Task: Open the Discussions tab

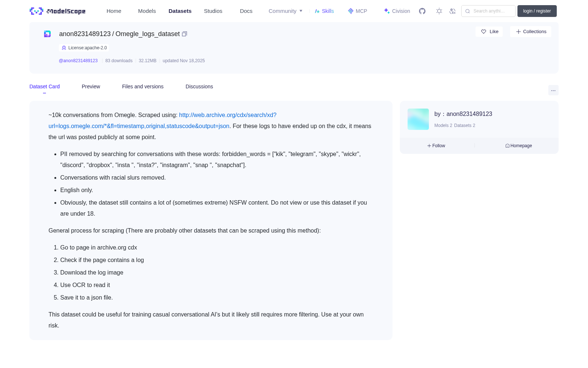Action: (199, 86)
